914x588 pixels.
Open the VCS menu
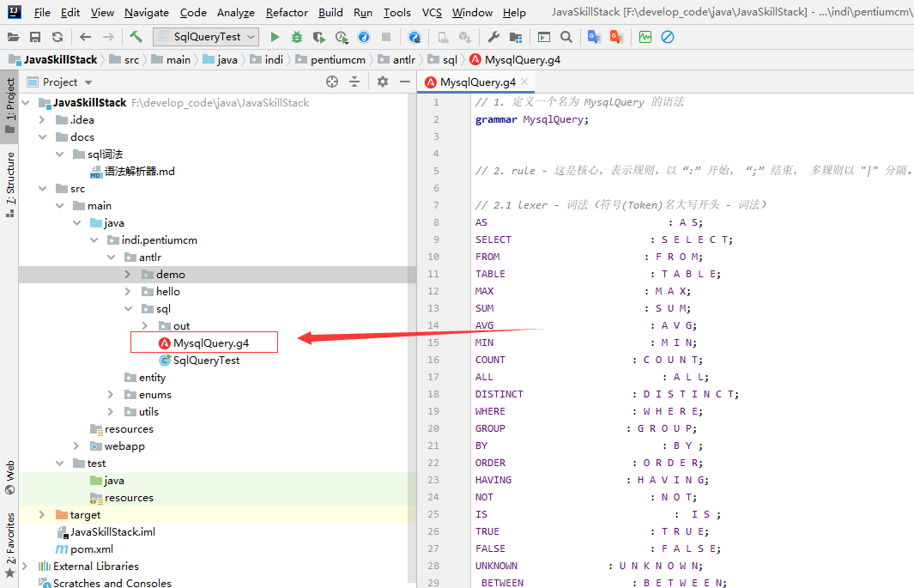(432, 12)
